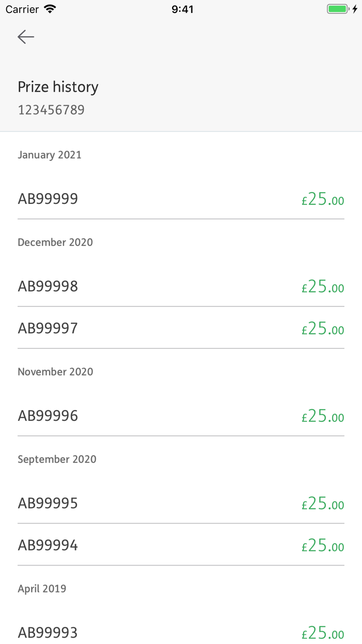Viewport: 362px width, 644px height.
Task: Tap the April 2019 section header
Action: click(42, 589)
